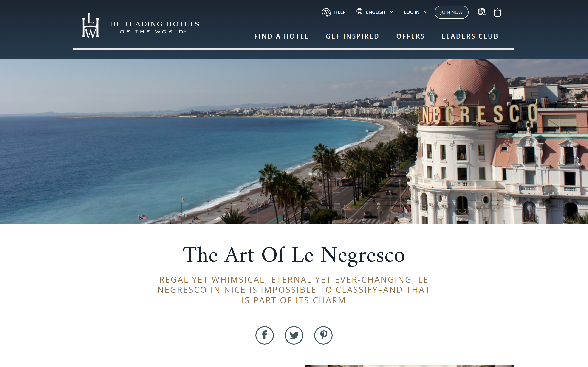The image size is (588, 367).
Task: Open the Leaders Club menu
Action: [470, 36]
